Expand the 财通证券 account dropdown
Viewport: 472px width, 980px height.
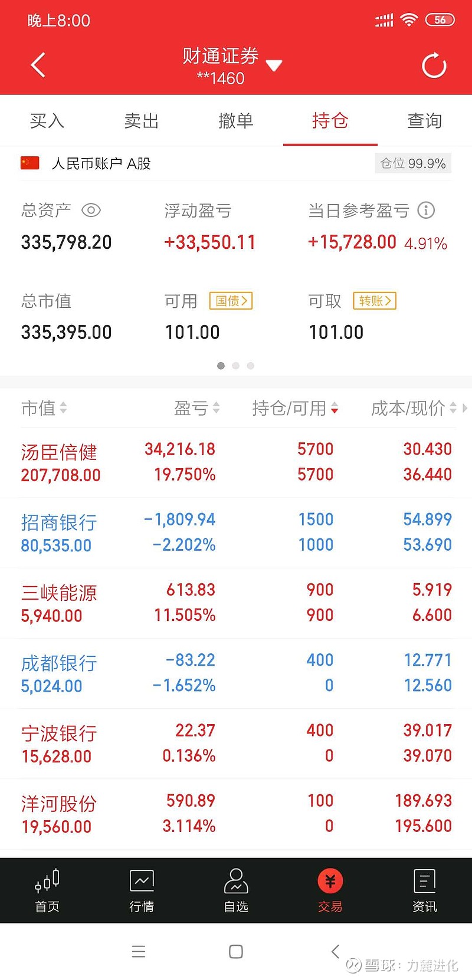[274, 65]
